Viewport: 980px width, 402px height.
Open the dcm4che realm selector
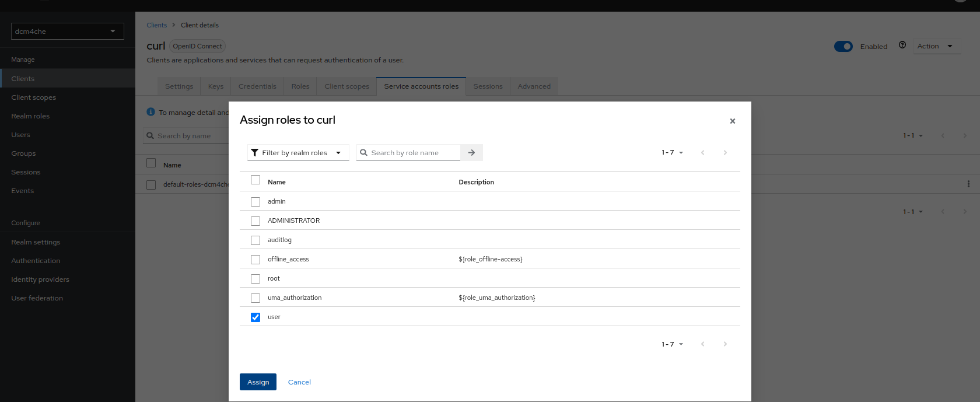[x=68, y=32]
